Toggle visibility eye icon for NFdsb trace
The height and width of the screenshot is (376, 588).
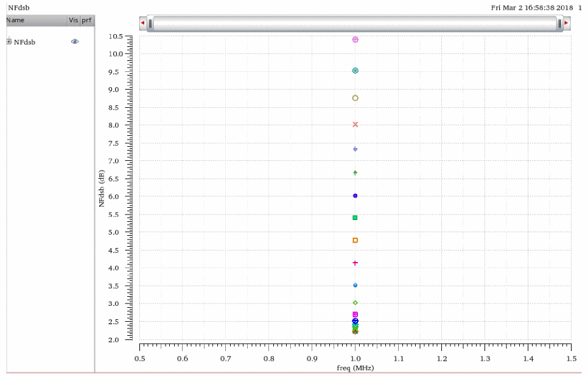75,41
